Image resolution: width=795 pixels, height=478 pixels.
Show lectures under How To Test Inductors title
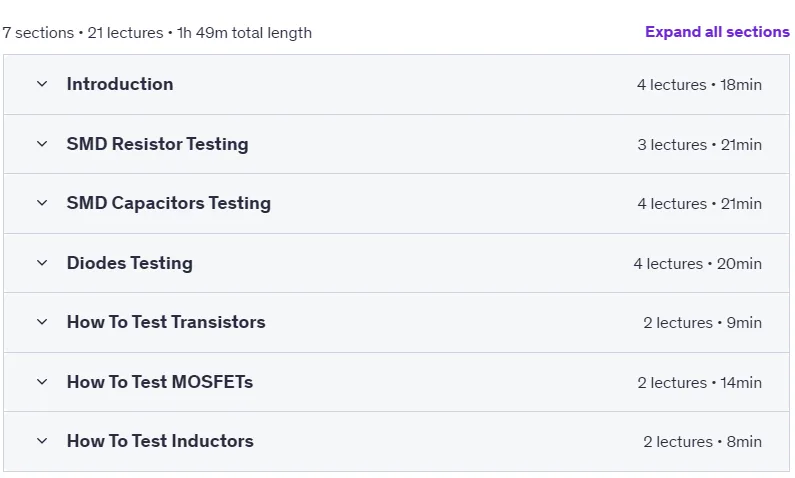[x=160, y=442]
